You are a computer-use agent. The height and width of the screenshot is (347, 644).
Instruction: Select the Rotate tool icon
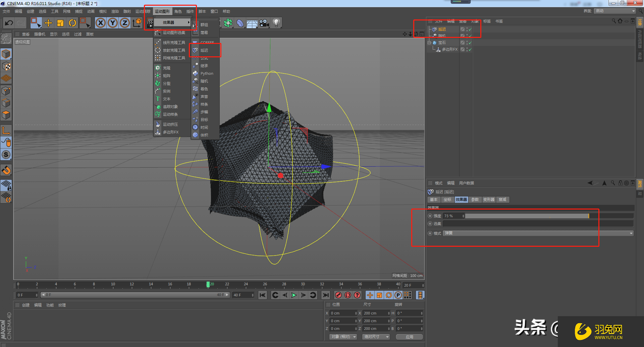[72, 23]
